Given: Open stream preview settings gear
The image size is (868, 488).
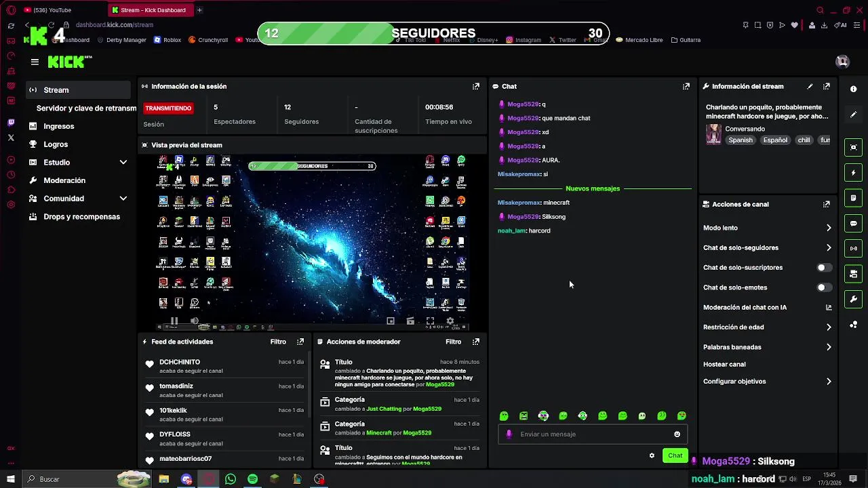Looking at the screenshot, I should 450,321.
